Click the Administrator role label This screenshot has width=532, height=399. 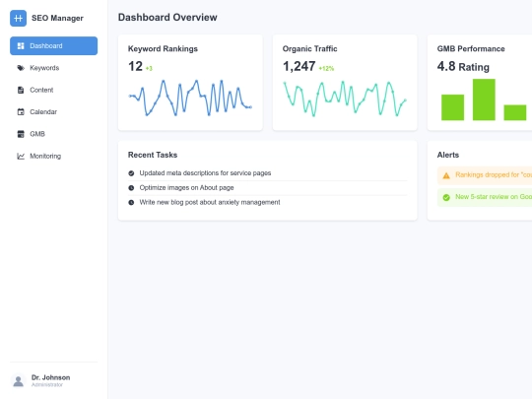[47, 385]
